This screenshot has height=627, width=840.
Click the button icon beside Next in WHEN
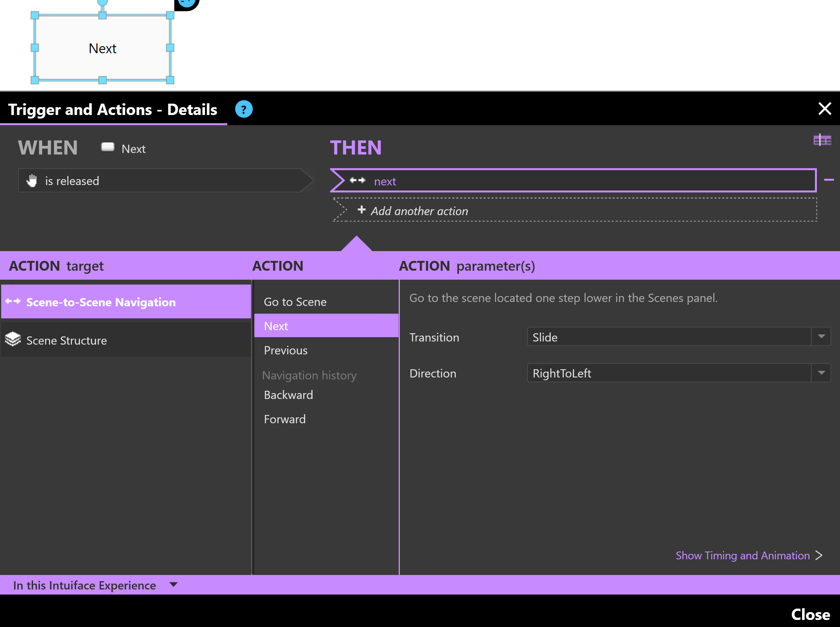coord(108,147)
